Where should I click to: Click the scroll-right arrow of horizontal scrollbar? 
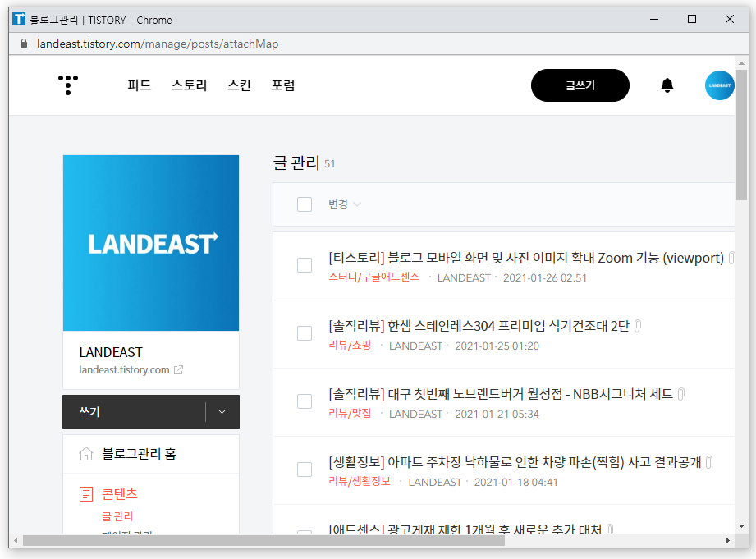tap(728, 541)
